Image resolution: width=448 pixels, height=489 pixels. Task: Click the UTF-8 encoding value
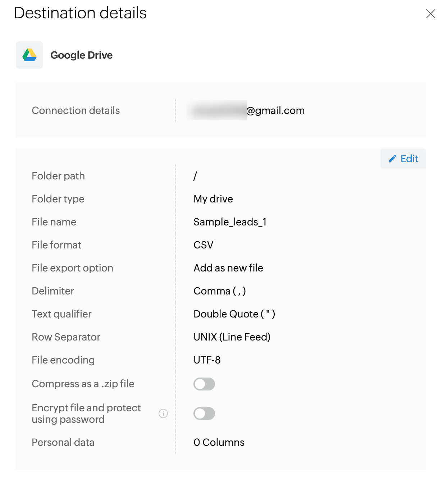[x=207, y=360]
